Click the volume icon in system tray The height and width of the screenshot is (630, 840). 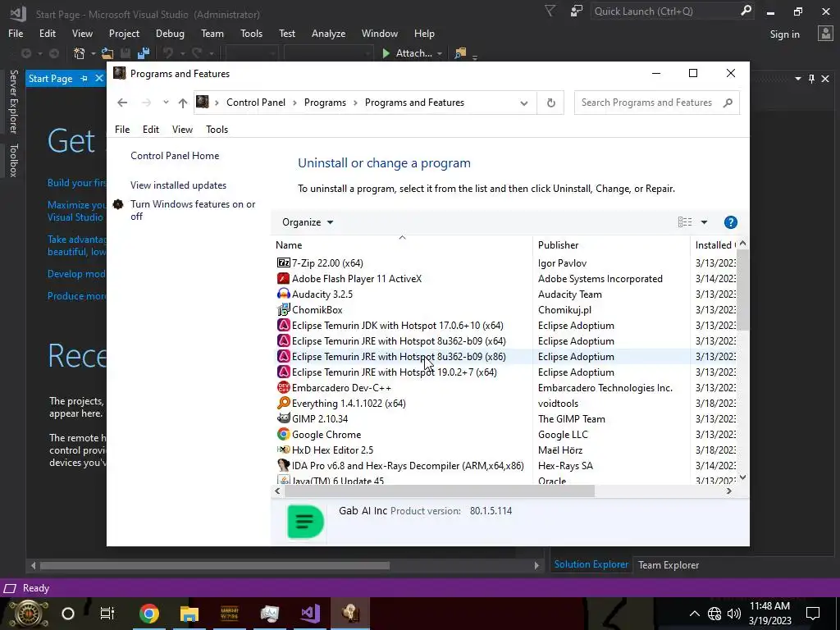pos(734,614)
